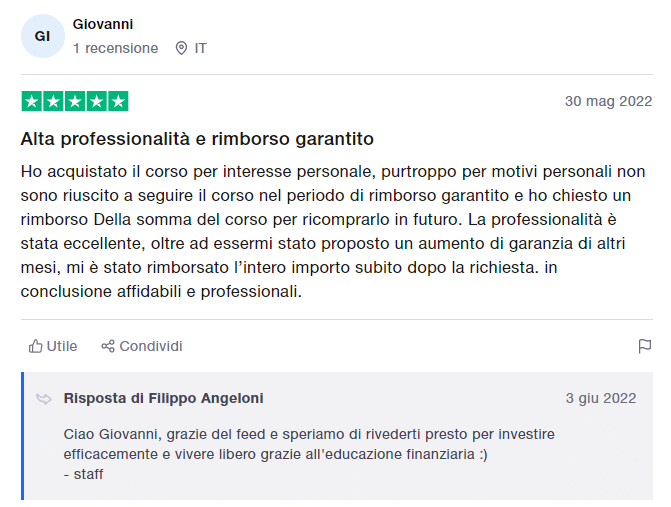Screen dimensions: 671x507
Task: Click the review body paragraph text
Action: 335,231
